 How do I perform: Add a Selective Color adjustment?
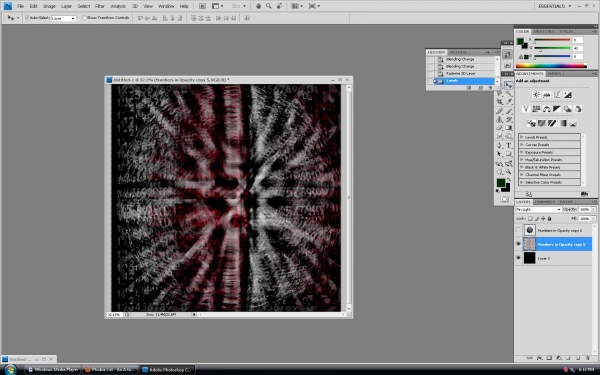[x=573, y=123]
